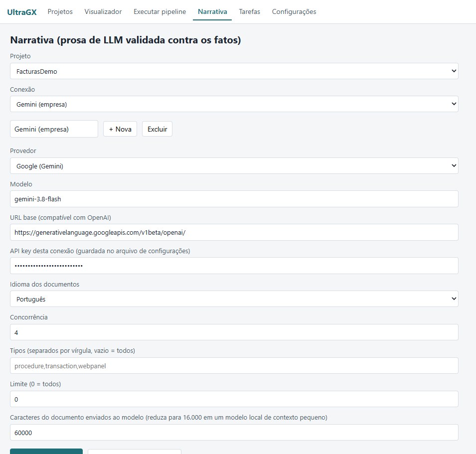Click the Modelo field gemini-3.8-flash
Screen dimensions: 476x454
[234, 199]
